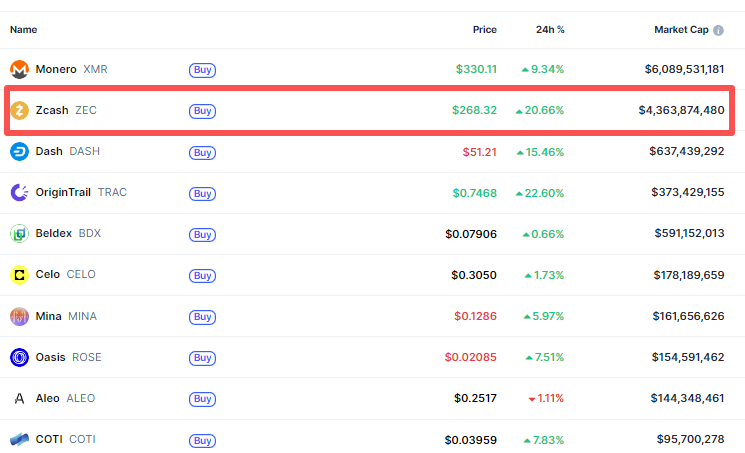Click the Monero coin logo icon
The width and height of the screenshot is (745, 453).
point(19,70)
